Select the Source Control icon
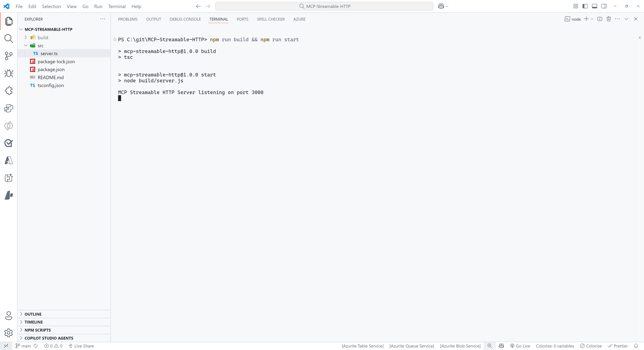The height and width of the screenshot is (350, 644). (9, 56)
